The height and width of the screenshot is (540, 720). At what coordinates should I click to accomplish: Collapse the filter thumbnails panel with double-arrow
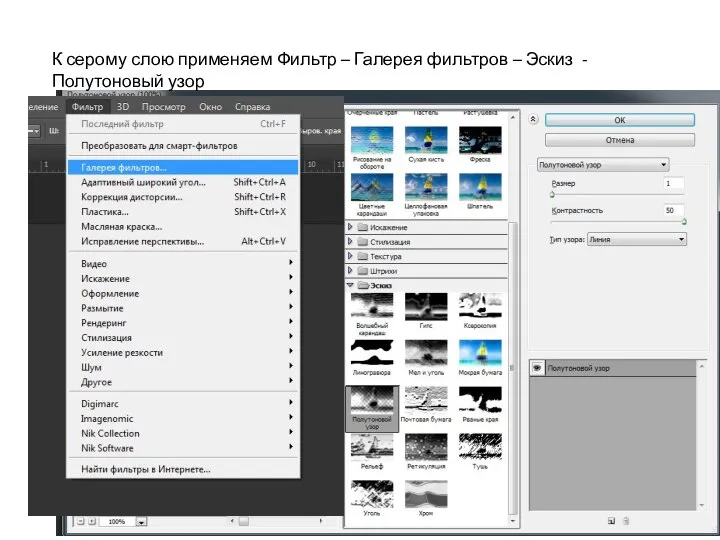(533, 119)
